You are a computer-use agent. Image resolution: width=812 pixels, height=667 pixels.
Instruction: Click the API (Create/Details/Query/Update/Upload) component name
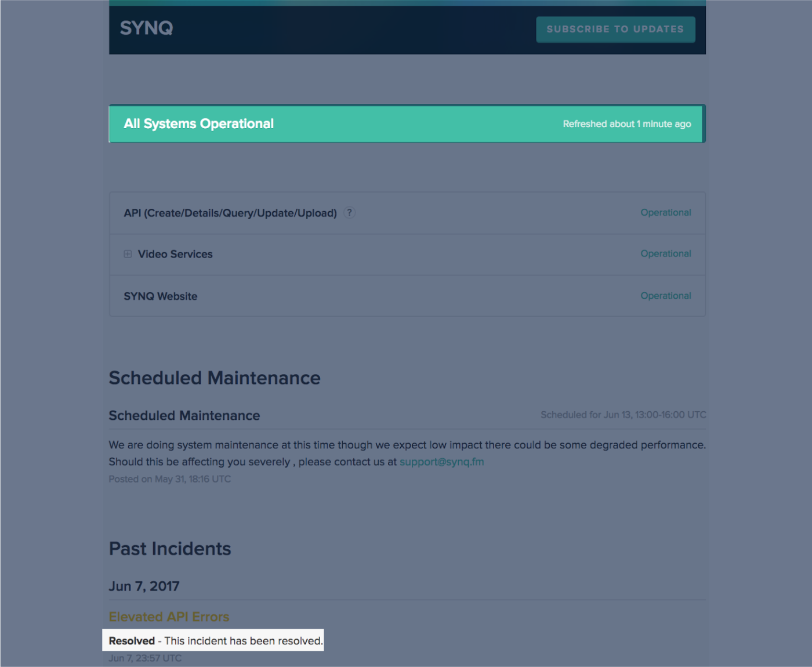(230, 213)
